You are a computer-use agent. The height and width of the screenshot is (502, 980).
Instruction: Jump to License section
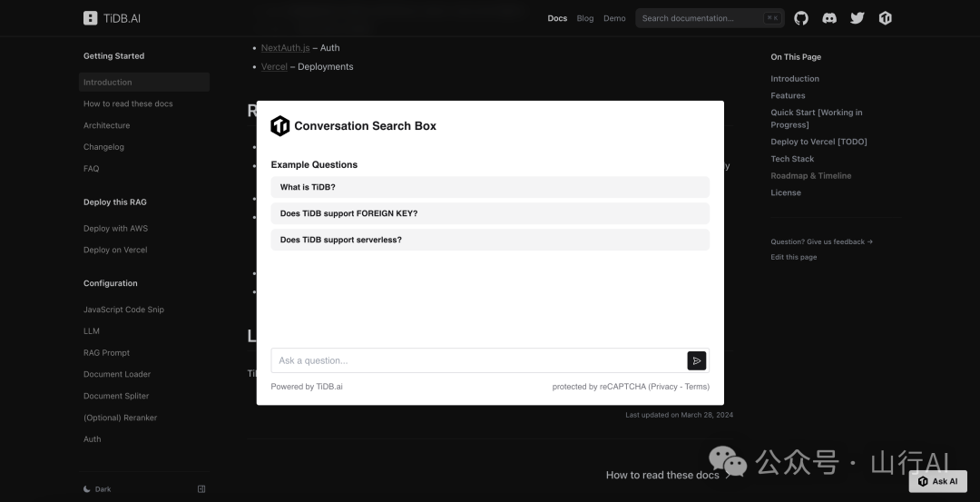pos(786,192)
